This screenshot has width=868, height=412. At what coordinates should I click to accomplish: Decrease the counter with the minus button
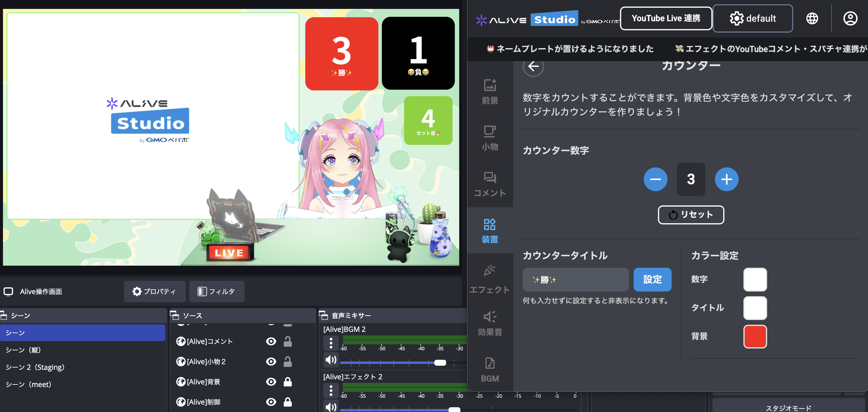point(655,179)
